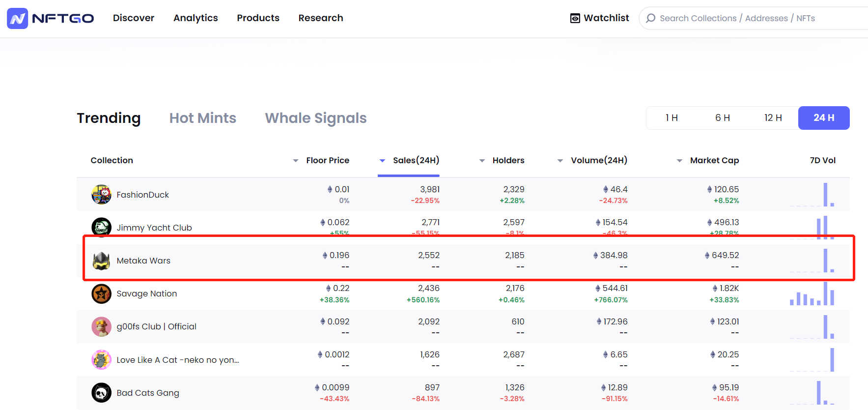Click the sort arrow beside Volume(24H)

click(560, 161)
